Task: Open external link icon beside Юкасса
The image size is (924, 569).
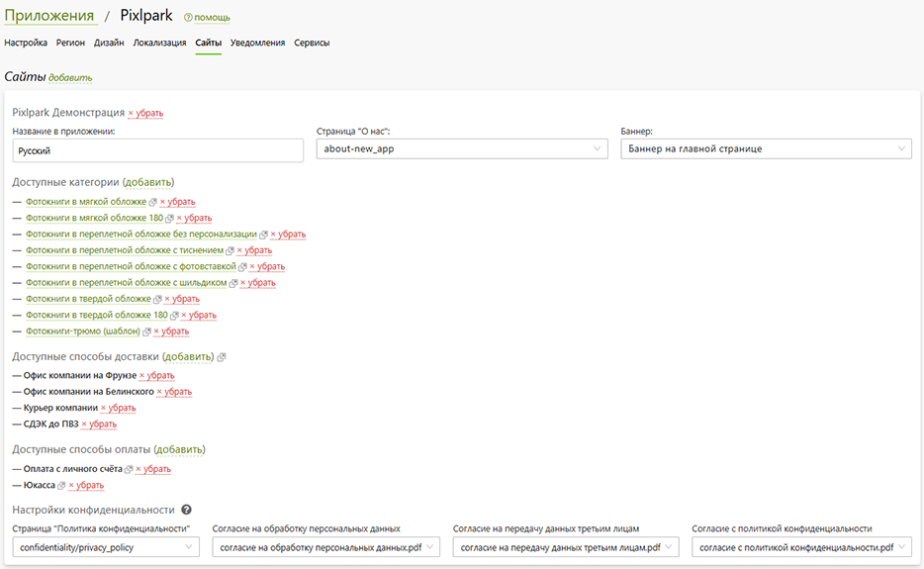Action: [x=61, y=485]
